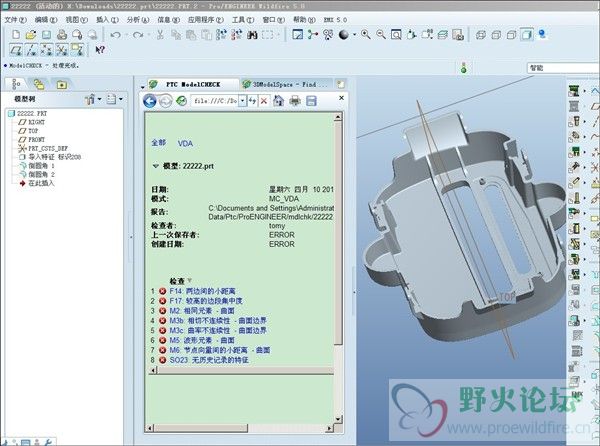
Task: Toggle spin center display
Action: click(x=313, y=35)
